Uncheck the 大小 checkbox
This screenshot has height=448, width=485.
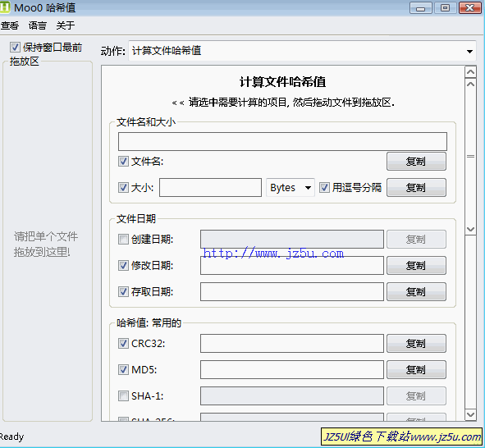[x=123, y=187]
